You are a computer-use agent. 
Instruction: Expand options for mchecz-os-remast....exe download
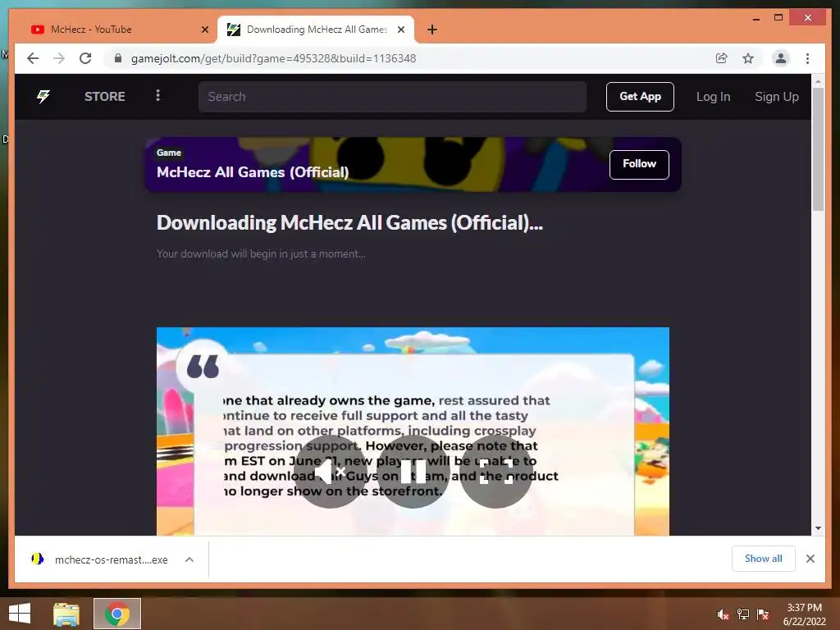[x=189, y=559]
